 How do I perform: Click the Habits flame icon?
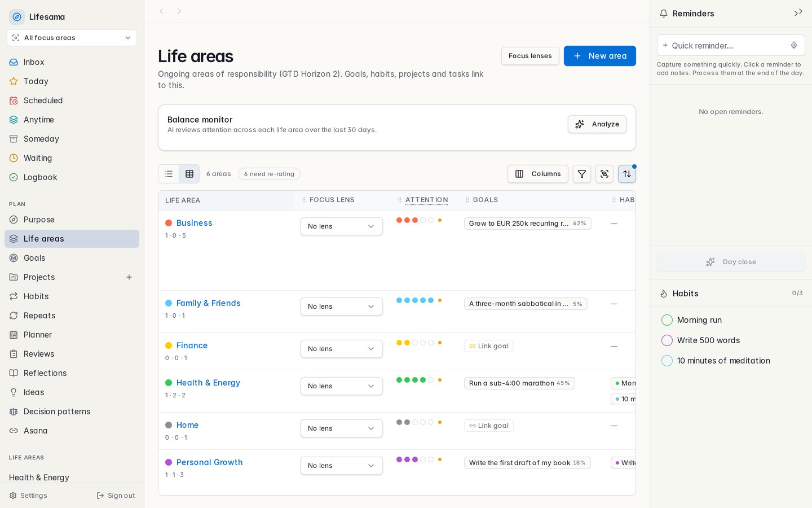tap(664, 294)
